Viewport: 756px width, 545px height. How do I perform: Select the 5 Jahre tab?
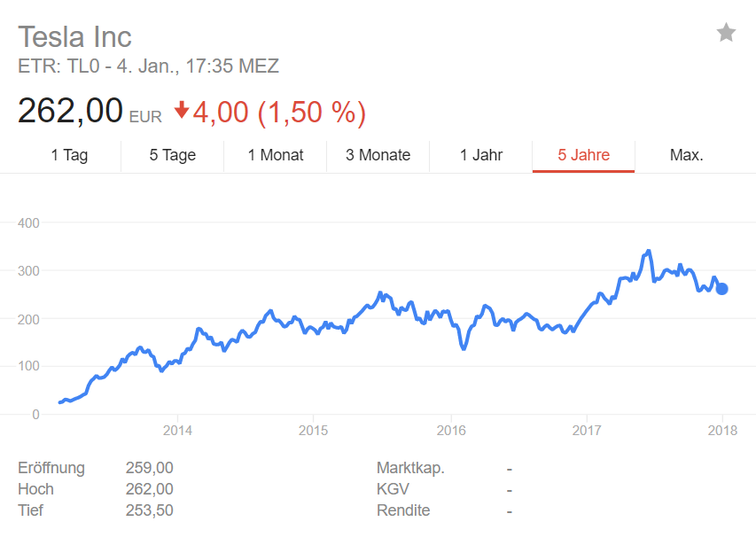tap(583, 155)
